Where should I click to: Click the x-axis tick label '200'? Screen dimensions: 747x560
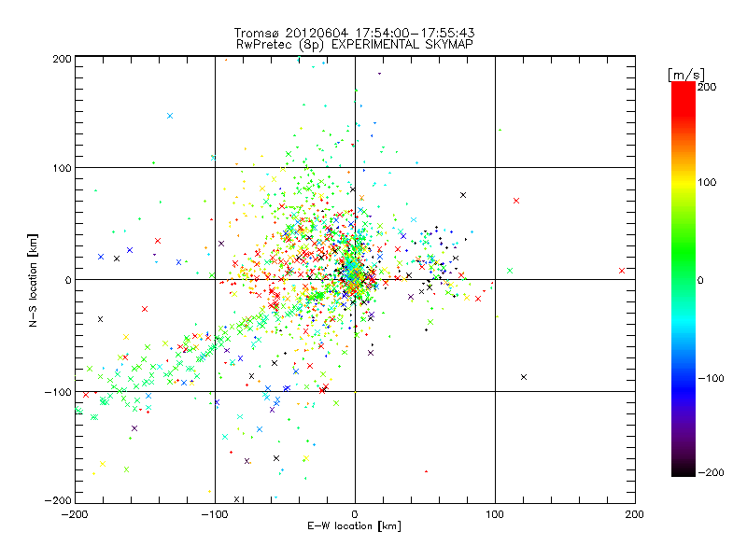(x=635, y=514)
